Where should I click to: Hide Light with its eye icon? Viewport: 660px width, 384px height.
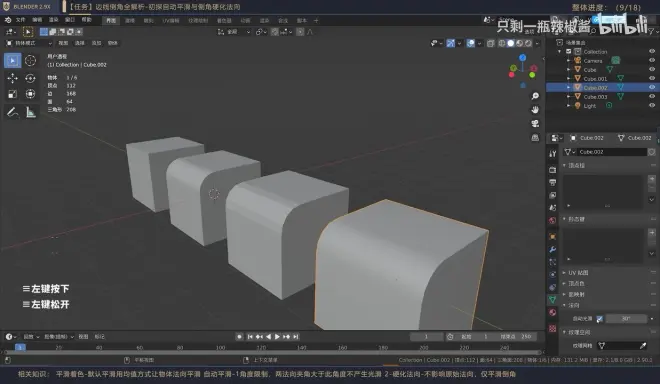pyautogui.click(x=652, y=106)
